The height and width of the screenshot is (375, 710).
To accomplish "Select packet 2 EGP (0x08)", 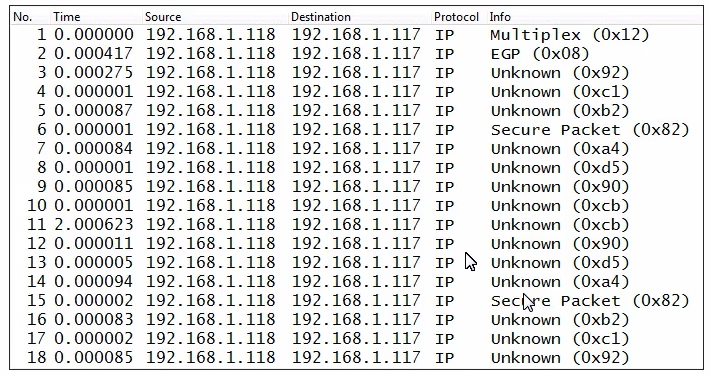I will 356,54.
